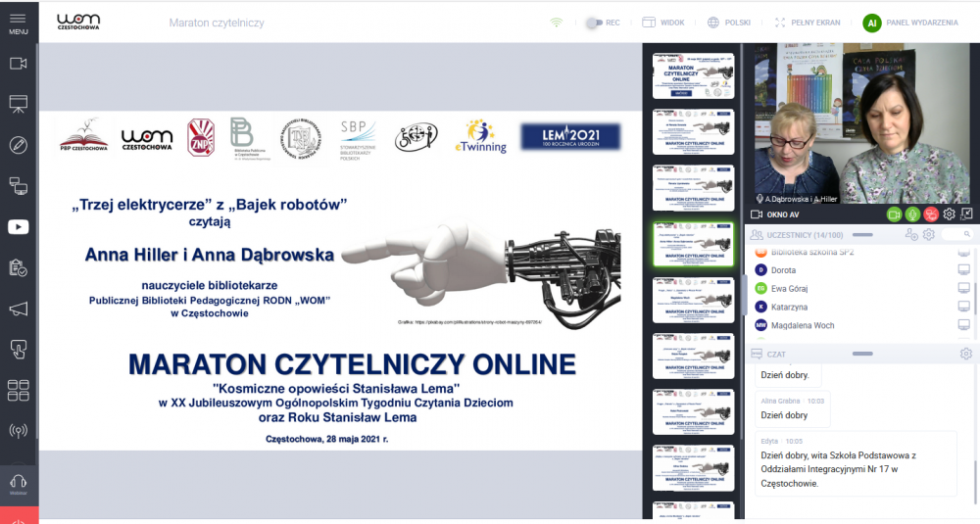Open the live broadcast streaming icon

(18, 430)
